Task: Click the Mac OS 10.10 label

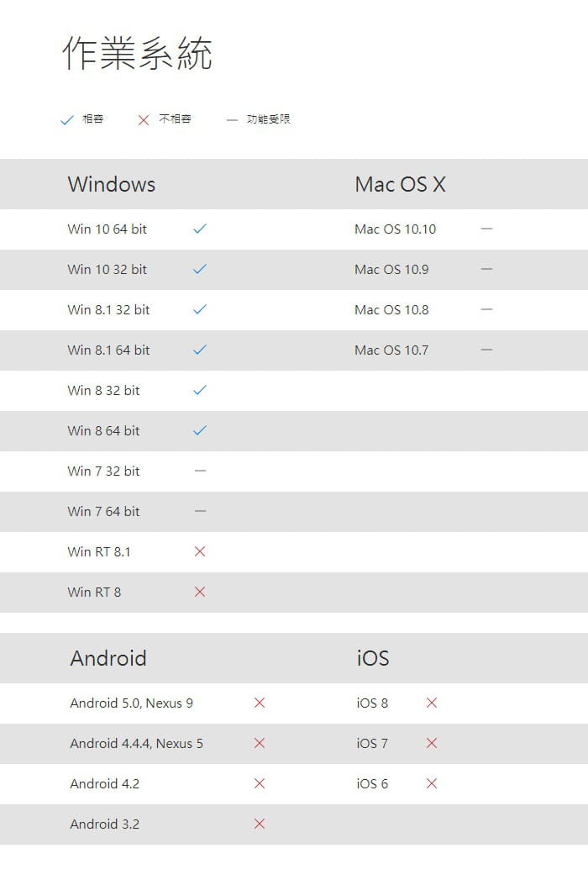Action: (x=396, y=229)
